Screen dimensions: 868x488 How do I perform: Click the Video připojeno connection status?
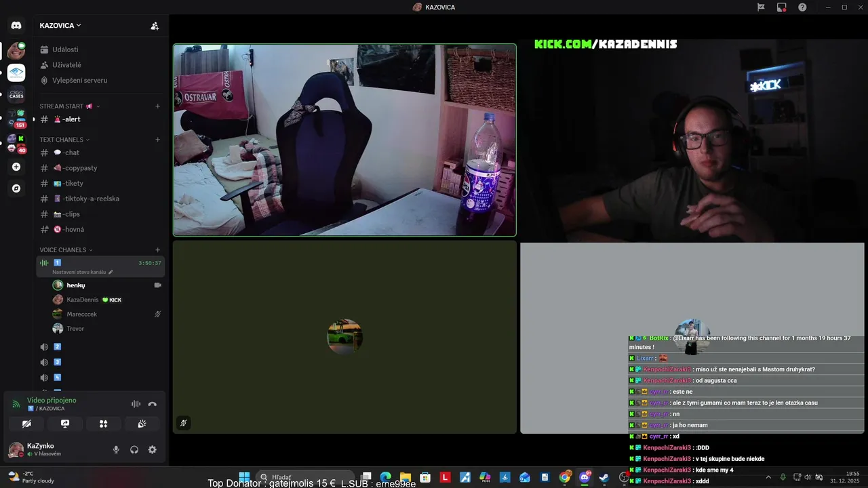tap(52, 400)
